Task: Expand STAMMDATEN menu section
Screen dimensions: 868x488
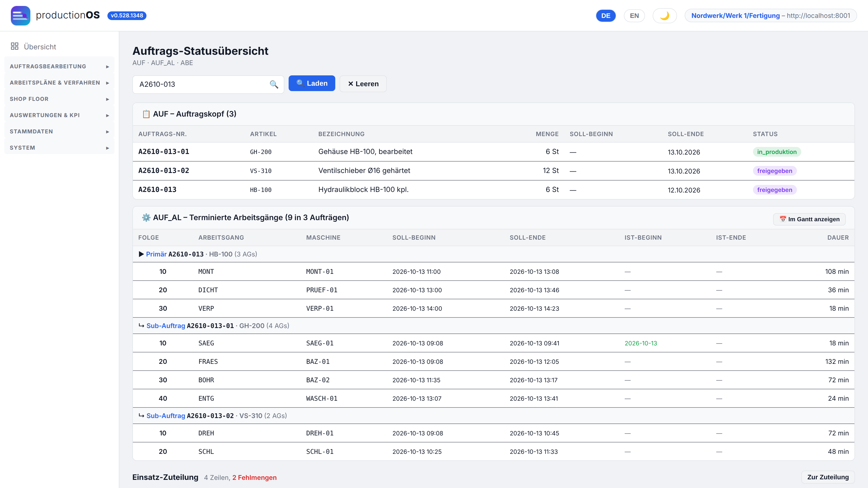Action: tap(59, 131)
